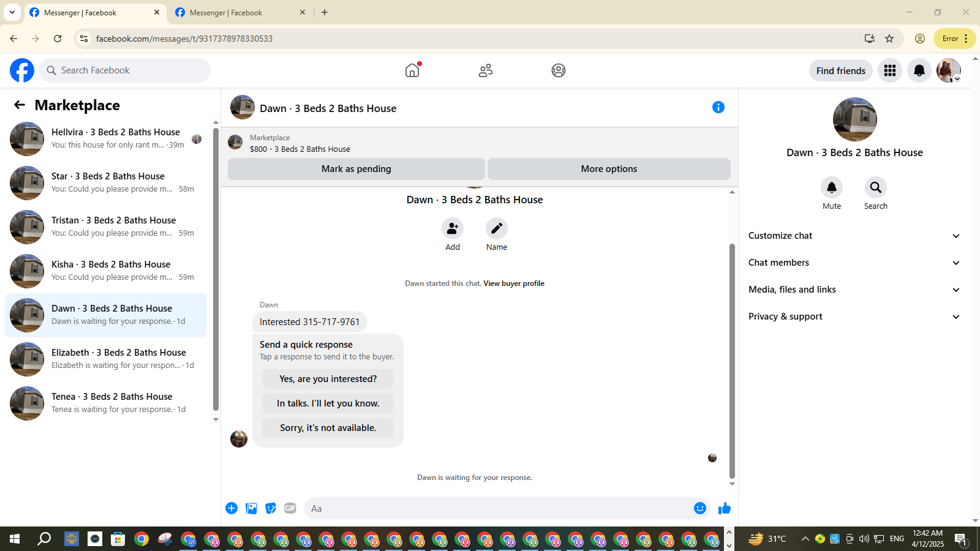This screenshot has height=551, width=980.
Task: Open the Friends icon in top navigation
Action: (x=486, y=70)
